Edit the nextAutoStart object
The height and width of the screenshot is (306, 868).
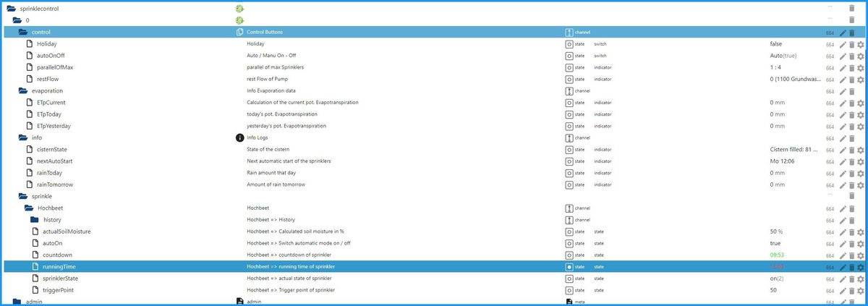click(x=843, y=161)
